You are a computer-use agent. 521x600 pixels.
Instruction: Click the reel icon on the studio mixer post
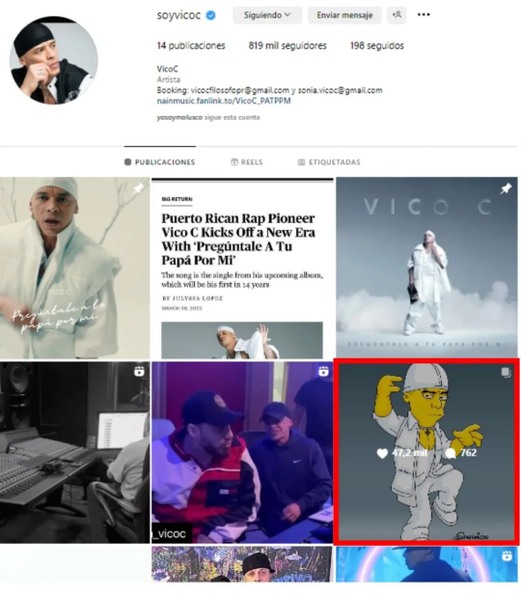point(139,372)
